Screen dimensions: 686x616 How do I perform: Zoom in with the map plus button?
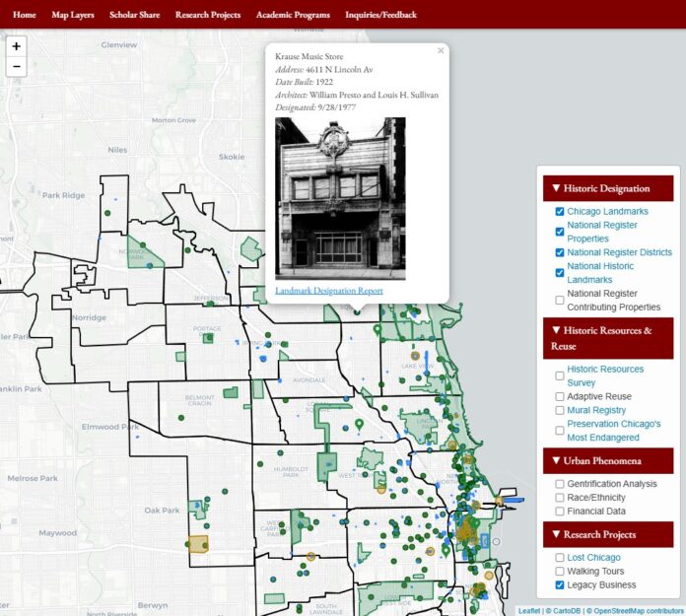click(x=16, y=46)
